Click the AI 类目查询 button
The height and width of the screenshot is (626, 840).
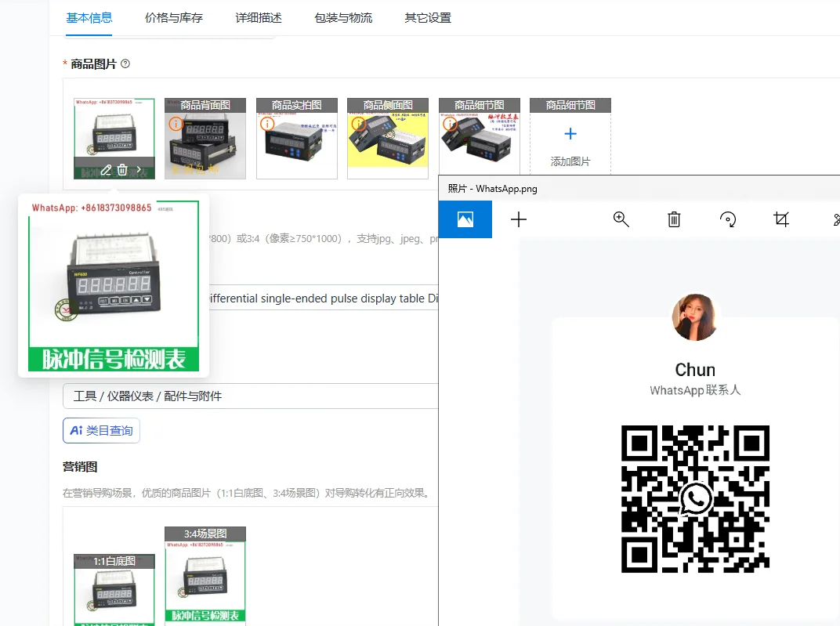point(101,431)
